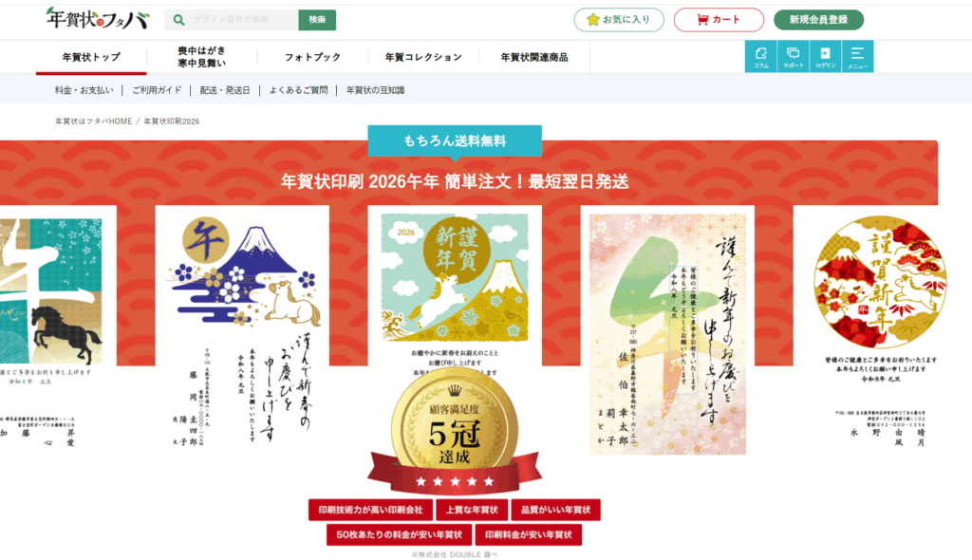Click the 検索 search button
The height and width of the screenshot is (560, 972).
coord(317,20)
